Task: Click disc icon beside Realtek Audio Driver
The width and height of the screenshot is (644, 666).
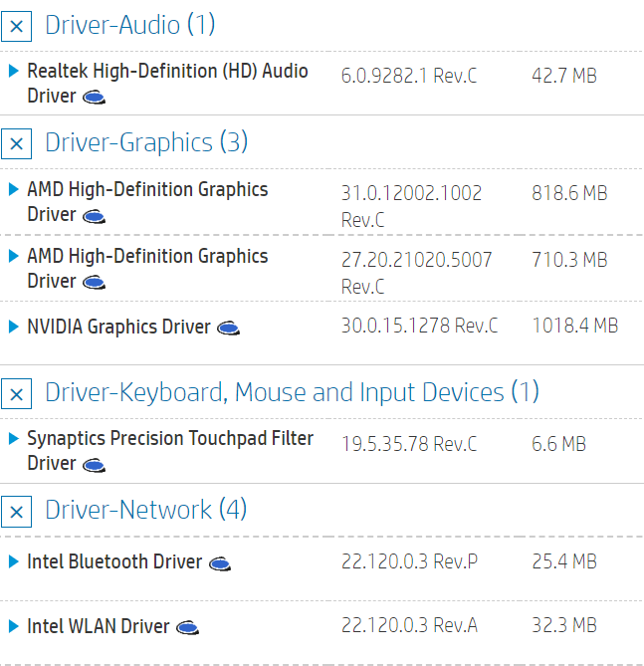Action: 94,98
